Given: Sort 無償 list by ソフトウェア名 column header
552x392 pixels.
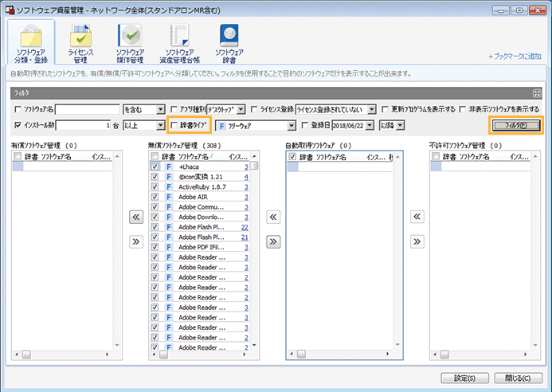Looking at the screenshot, I should [x=195, y=156].
